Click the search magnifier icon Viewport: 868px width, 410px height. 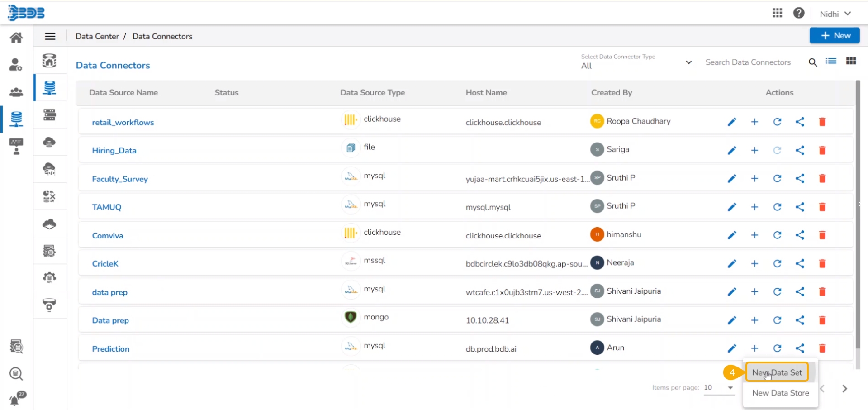[x=812, y=62]
